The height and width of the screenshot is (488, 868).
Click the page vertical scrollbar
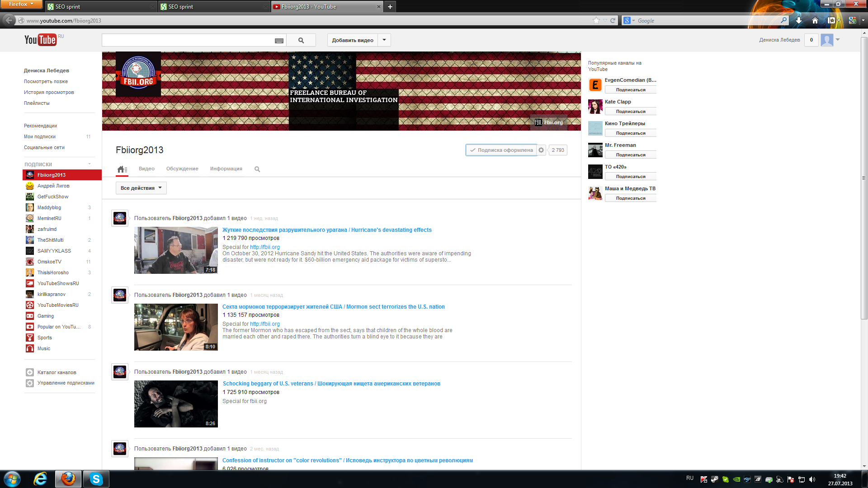864,178
